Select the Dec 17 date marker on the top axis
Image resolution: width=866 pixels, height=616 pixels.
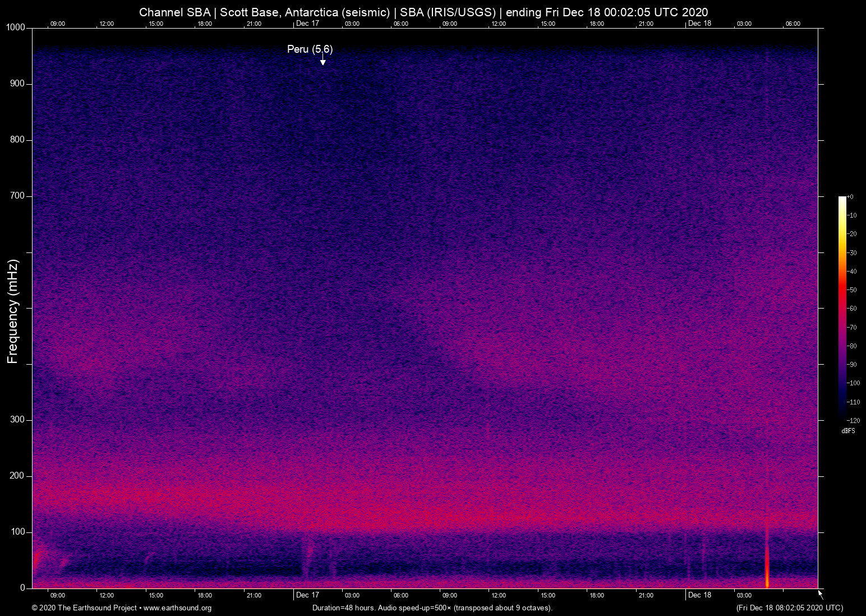coord(307,24)
